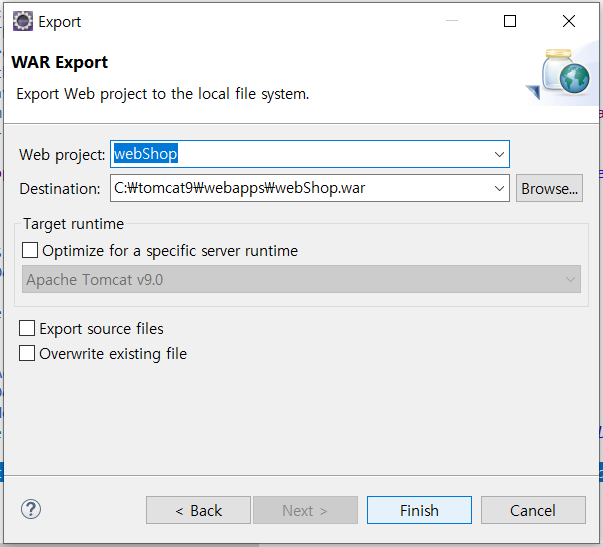Close the Export dialog with X
Image resolution: width=603 pixels, height=547 pixels.
pos(569,21)
